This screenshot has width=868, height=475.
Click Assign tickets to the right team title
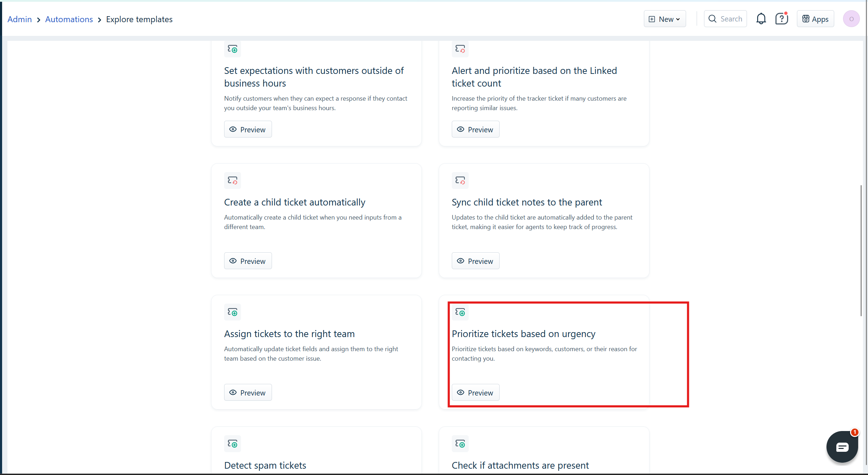(x=290, y=334)
